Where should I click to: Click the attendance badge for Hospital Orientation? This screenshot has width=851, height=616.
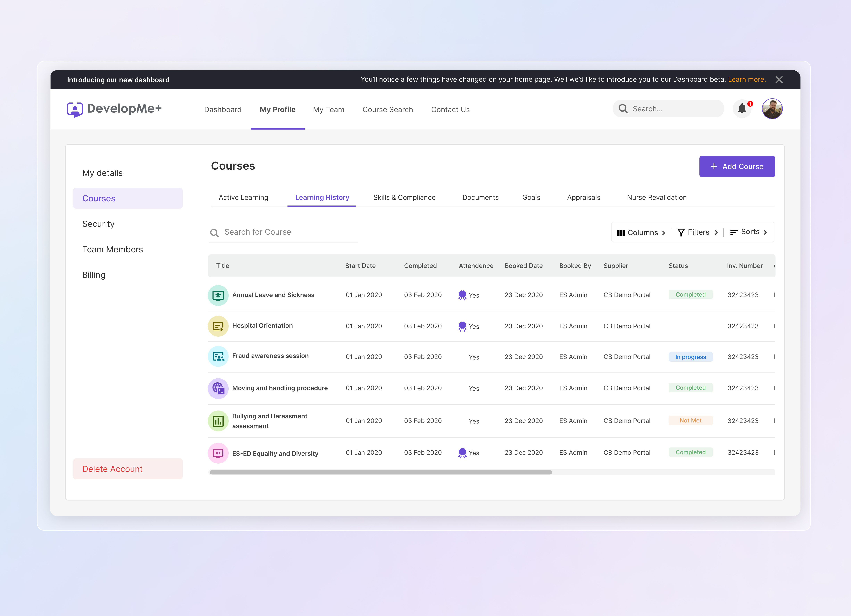[462, 326]
